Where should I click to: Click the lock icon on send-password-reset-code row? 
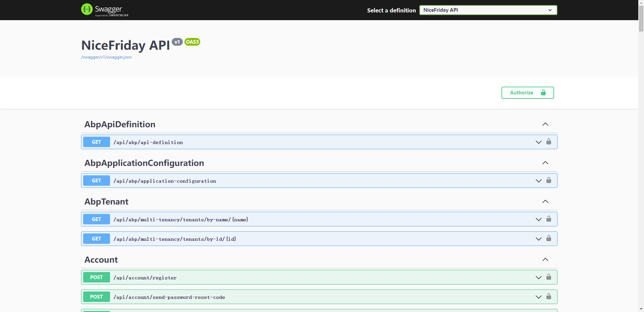549,296
